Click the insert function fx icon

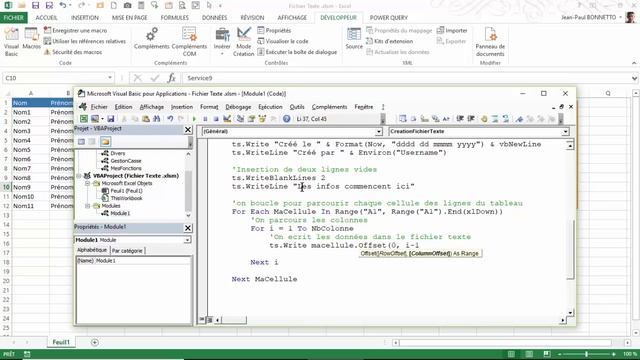pyautogui.click(x=172, y=78)
